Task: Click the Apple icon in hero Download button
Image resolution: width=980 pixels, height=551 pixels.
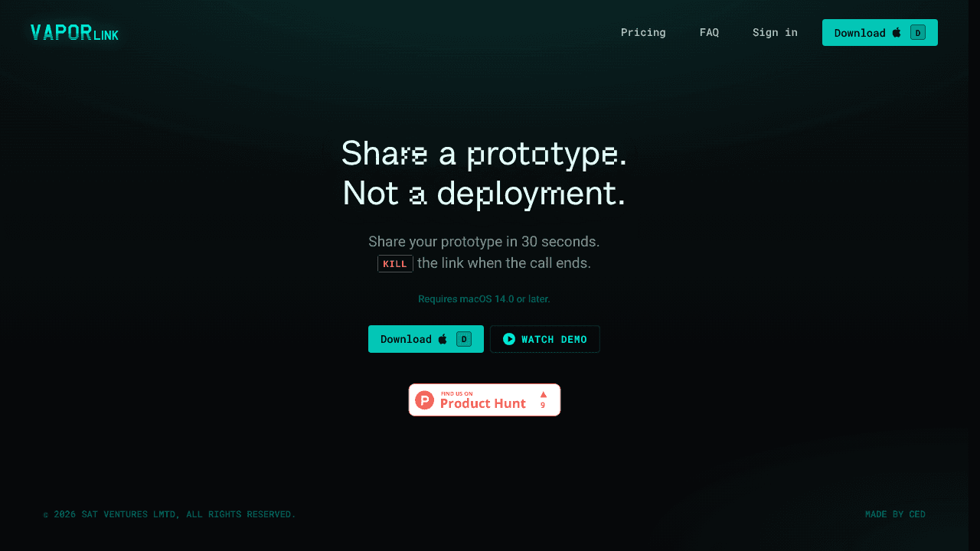Action: click(443, 339)
